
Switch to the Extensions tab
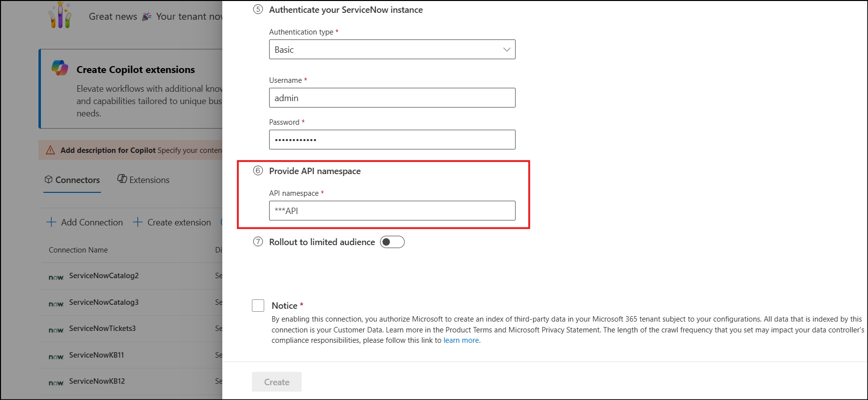[x=143, y=180]
